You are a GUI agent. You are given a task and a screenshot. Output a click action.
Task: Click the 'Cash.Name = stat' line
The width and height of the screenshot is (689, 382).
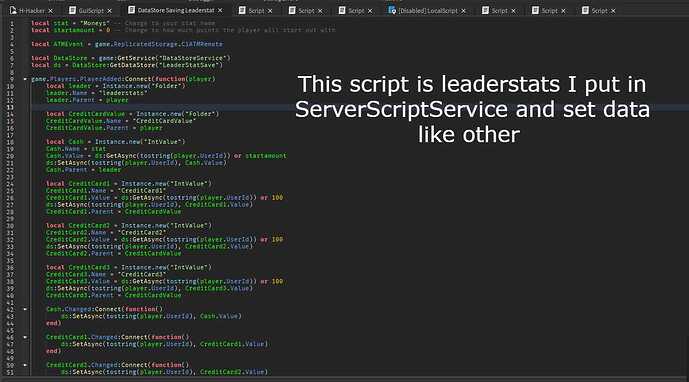pyautogui.click(x=76, y=149)
